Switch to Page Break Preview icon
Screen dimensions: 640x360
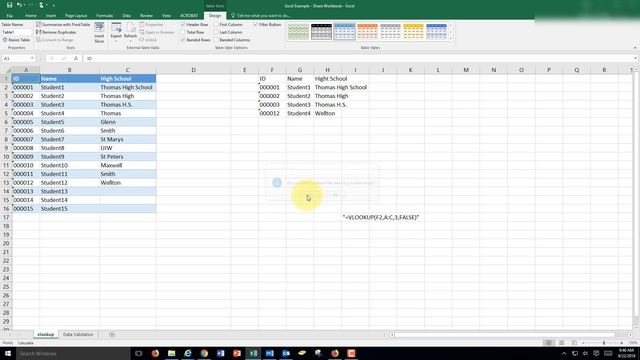(x=574, y=343)
